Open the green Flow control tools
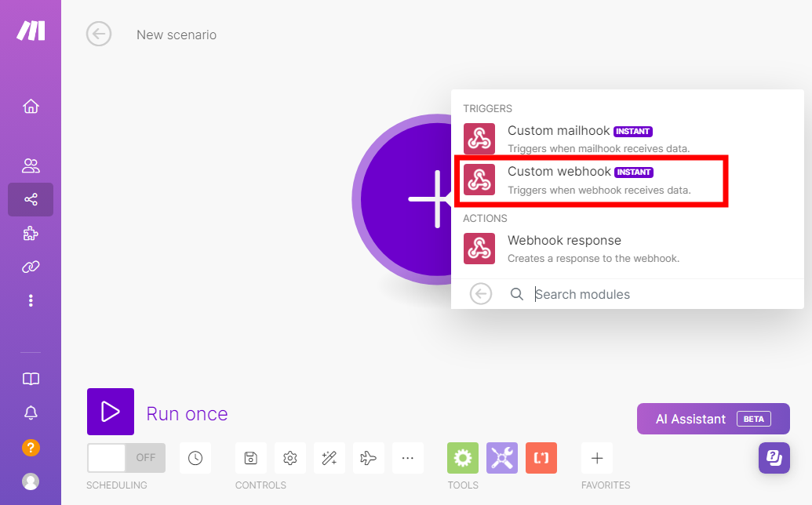 [463, 458]
